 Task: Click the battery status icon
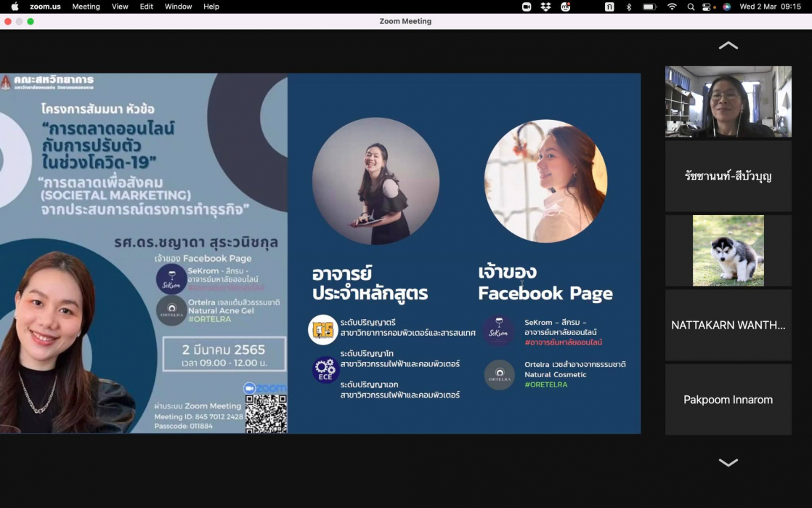pos(650,7)
